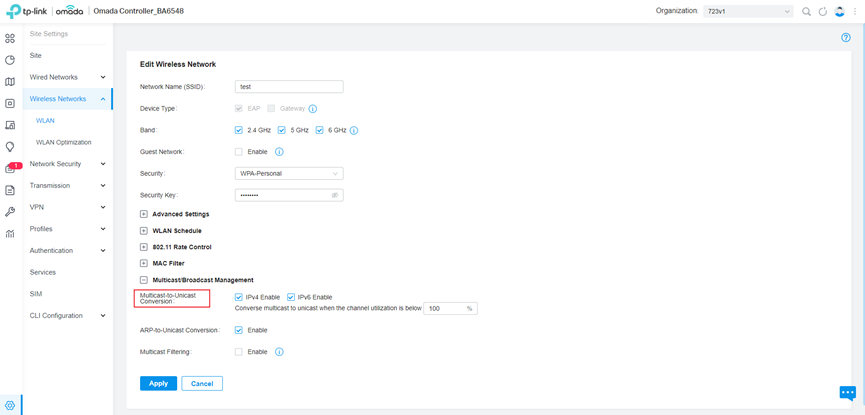
Task: Open the help question mark icon
Action: click(846, 37)
